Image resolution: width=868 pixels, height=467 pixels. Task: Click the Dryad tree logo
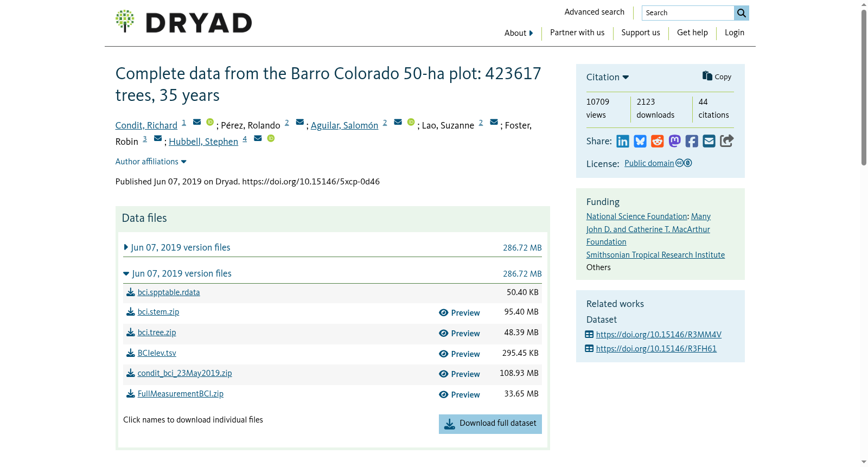(x=125, y=21)
